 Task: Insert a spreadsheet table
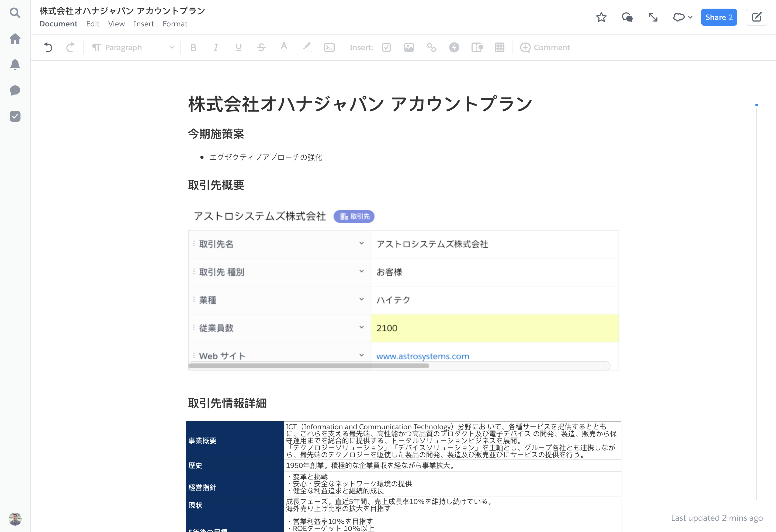(x=499, y=47)
